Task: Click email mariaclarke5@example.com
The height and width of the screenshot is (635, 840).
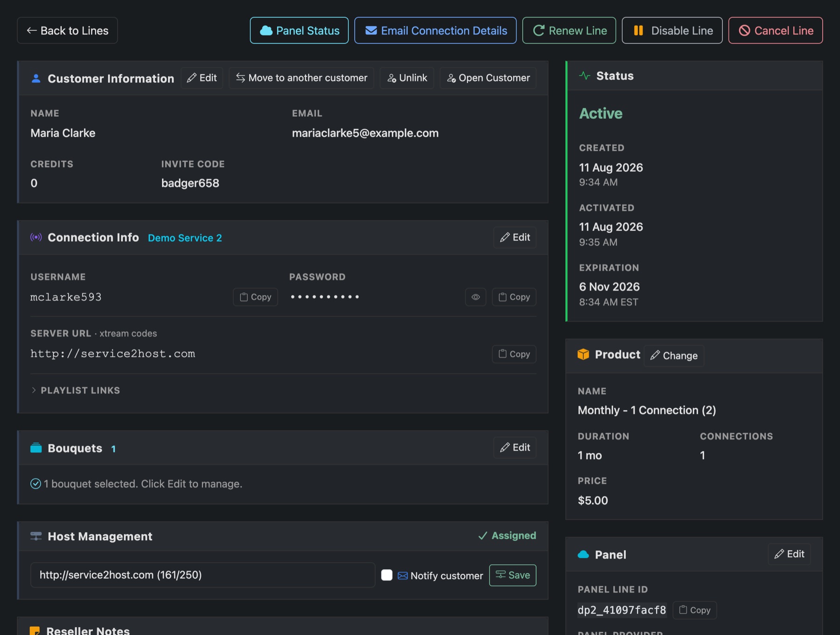Action: [365, 133]
